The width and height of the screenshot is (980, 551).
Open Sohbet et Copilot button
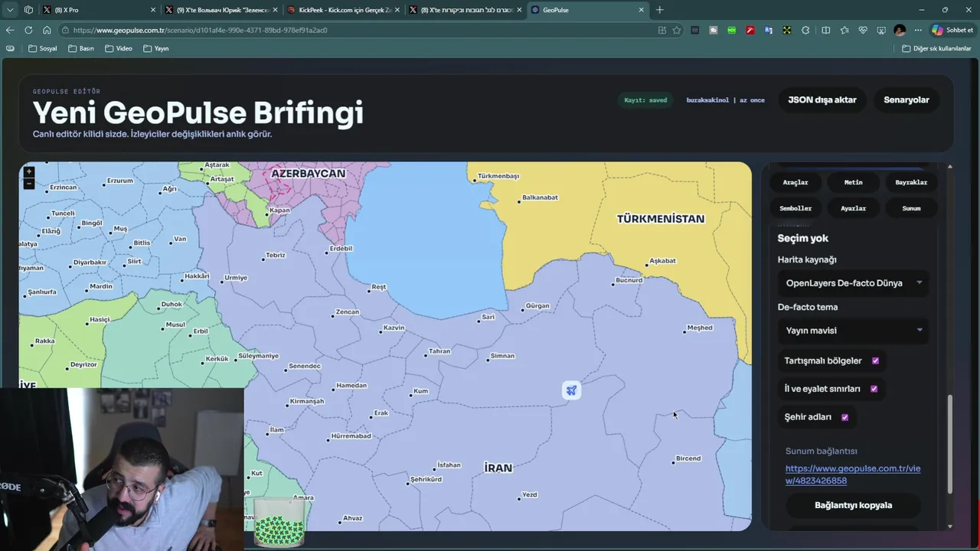(x=952, y=30)
